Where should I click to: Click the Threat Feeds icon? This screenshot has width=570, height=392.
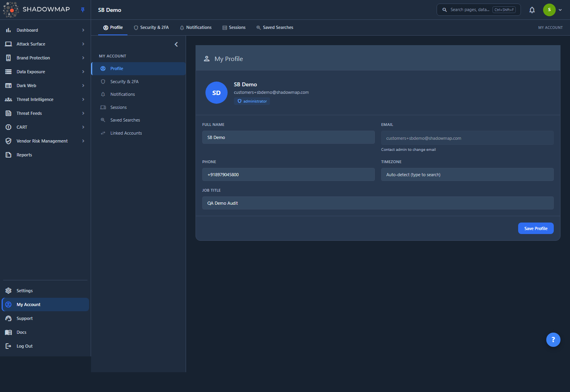click(8, 113)
